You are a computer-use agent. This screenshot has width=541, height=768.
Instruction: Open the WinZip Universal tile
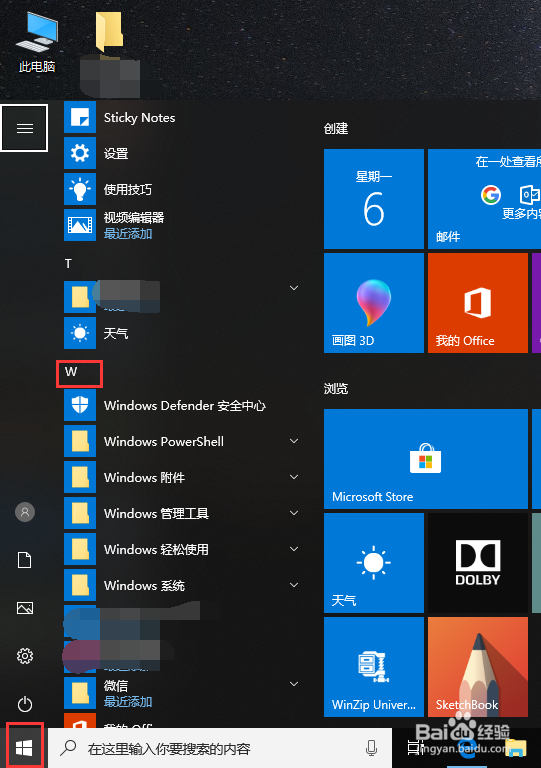[x=374, y=667]
